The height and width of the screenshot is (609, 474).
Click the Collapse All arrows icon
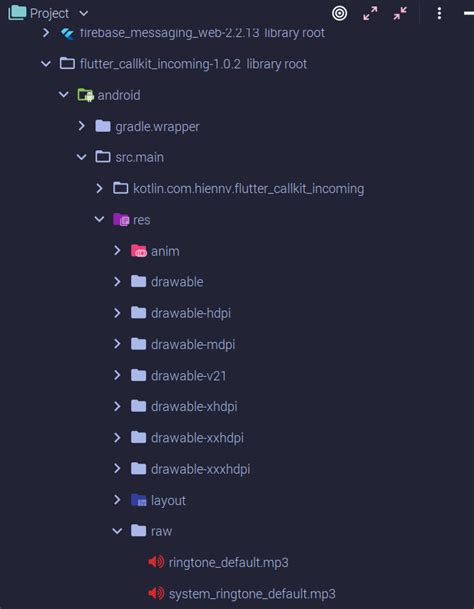[x=400, y=14]
